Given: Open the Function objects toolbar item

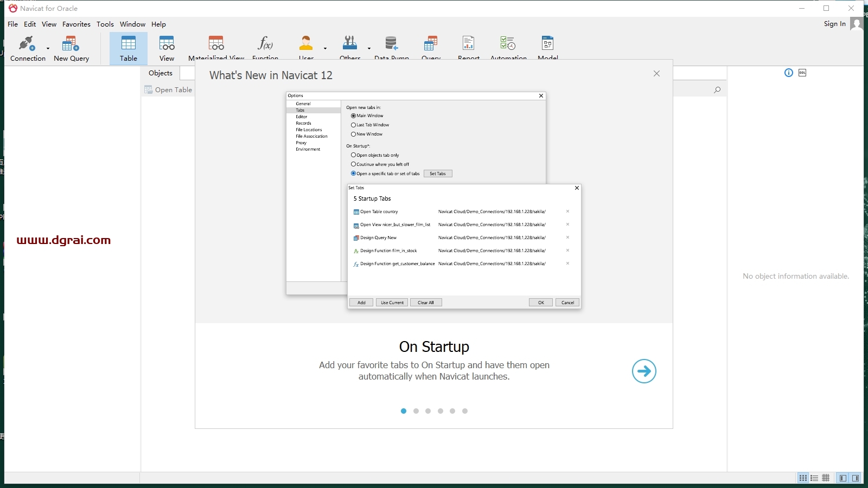Looking at the screenshot, I should coord(265,48).
